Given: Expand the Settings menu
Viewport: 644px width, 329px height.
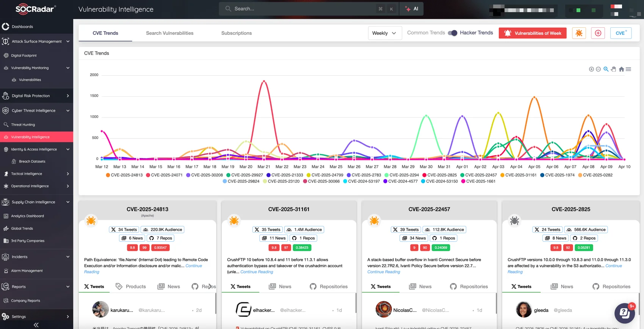Looking at the screenshot, I should point(36,316).
